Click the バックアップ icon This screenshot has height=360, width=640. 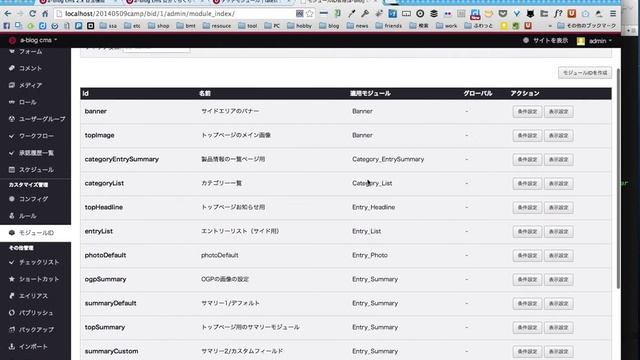click(11, 329)
